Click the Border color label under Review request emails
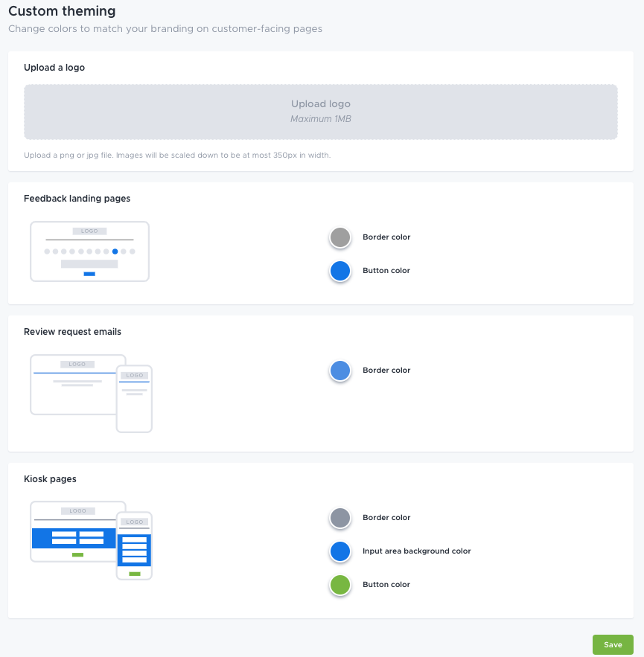Screen dimensions: 644x657 (386, 370)
